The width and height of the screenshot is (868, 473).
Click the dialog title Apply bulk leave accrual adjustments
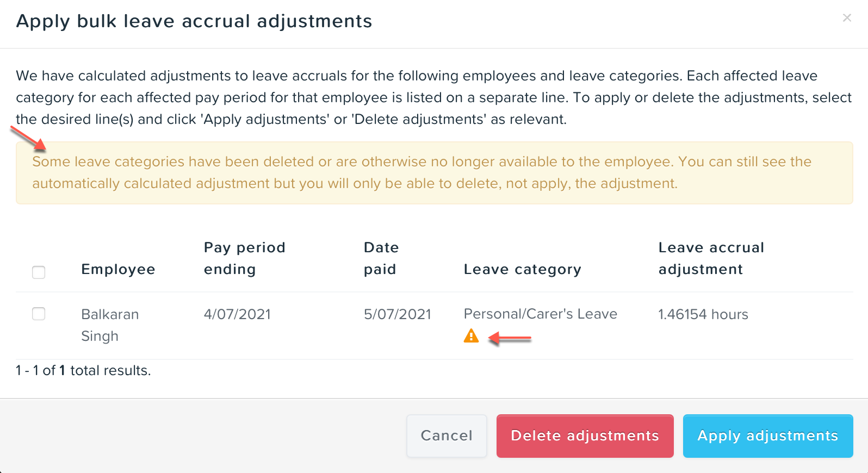[x=194, y=21]
